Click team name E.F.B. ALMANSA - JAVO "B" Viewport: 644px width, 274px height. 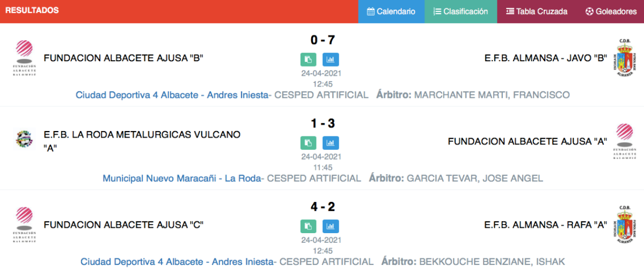546,58
